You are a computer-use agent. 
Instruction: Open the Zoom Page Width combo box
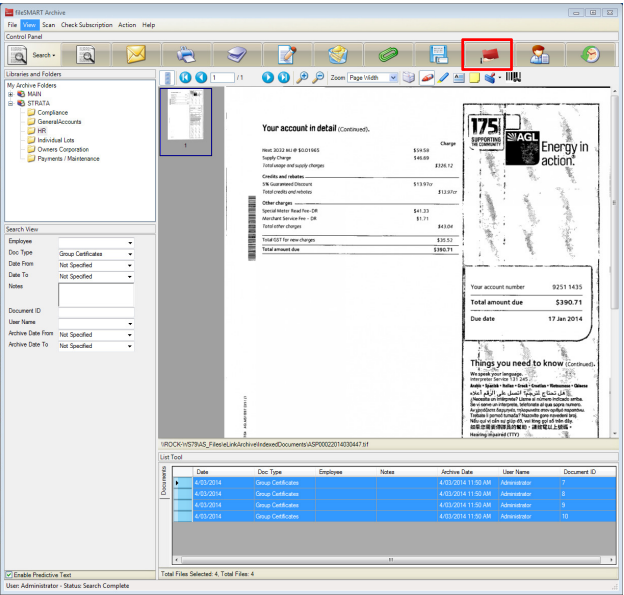coord(373,78)
